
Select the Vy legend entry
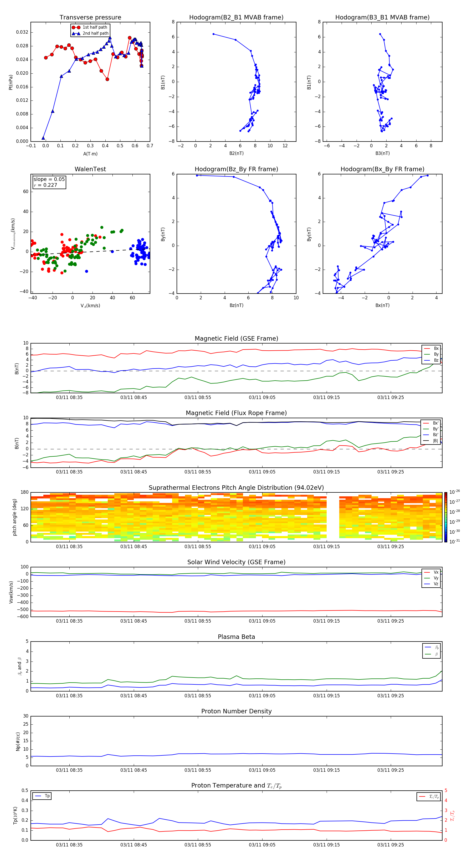tap(431, 578)
